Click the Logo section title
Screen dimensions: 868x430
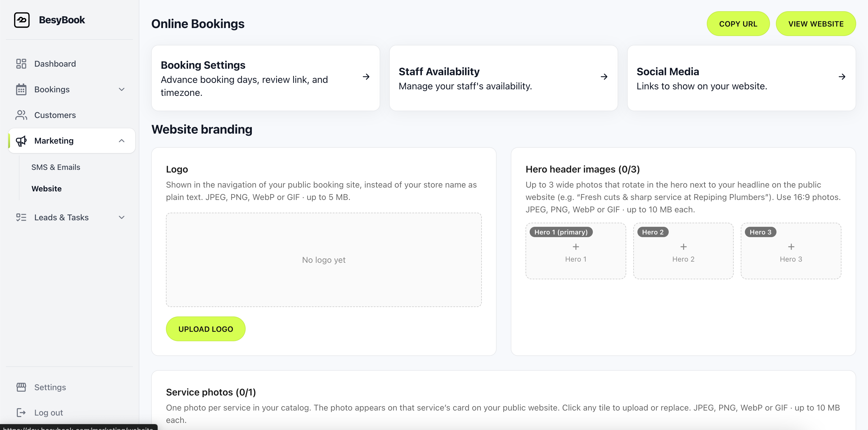click(177, 169)
